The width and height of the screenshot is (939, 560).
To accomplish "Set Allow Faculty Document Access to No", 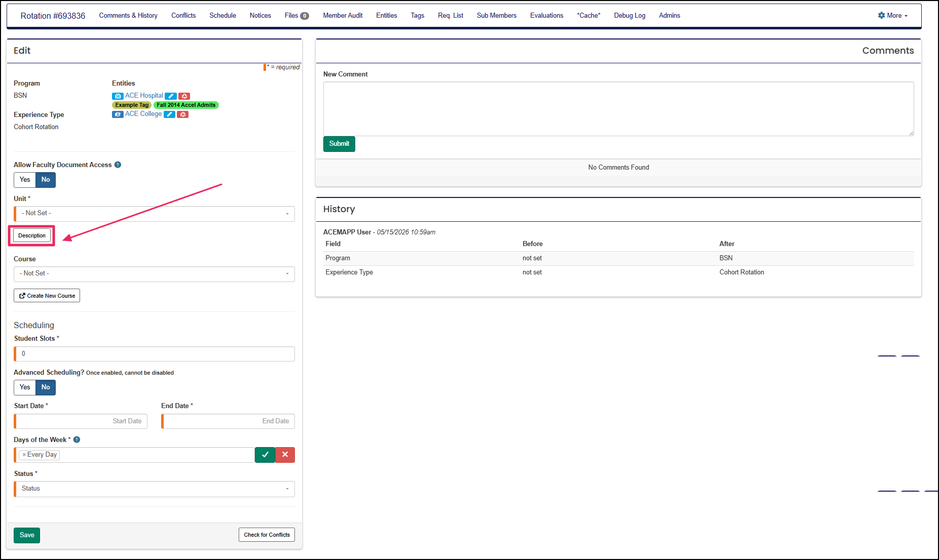I will tap(46, 180).
